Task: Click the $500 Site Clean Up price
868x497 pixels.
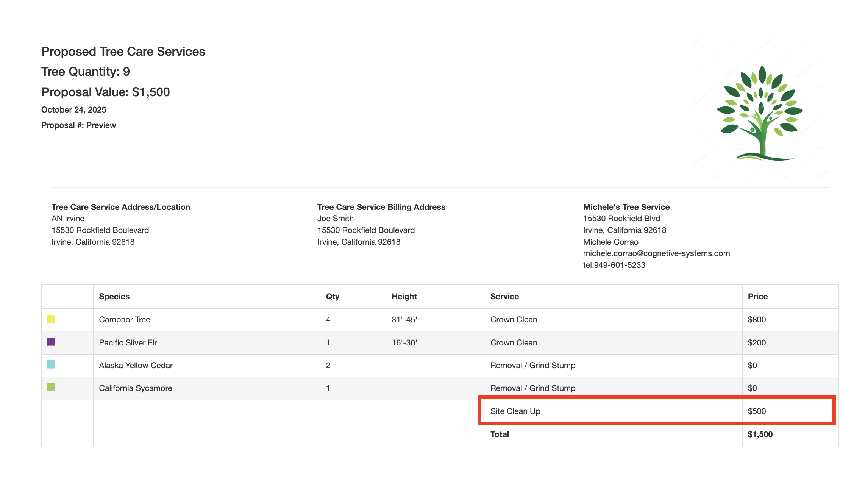Action: pos(757,411)
